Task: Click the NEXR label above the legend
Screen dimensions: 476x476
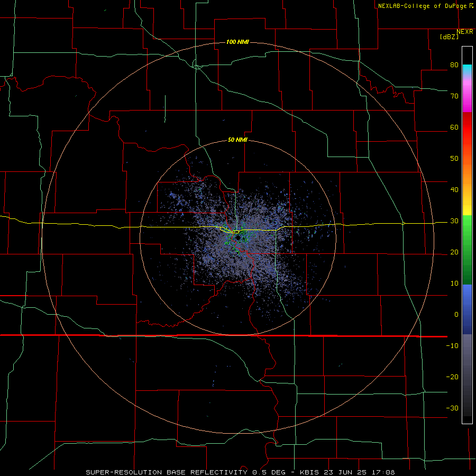Action: [465, 32]
